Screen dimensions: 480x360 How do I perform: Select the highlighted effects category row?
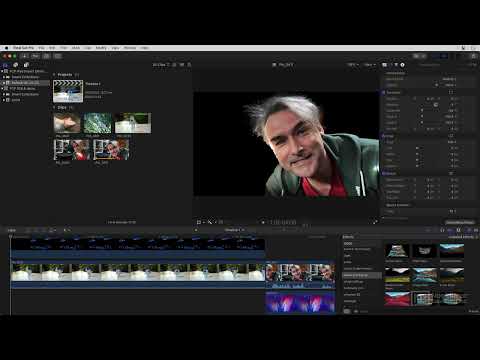pos(362,275)
